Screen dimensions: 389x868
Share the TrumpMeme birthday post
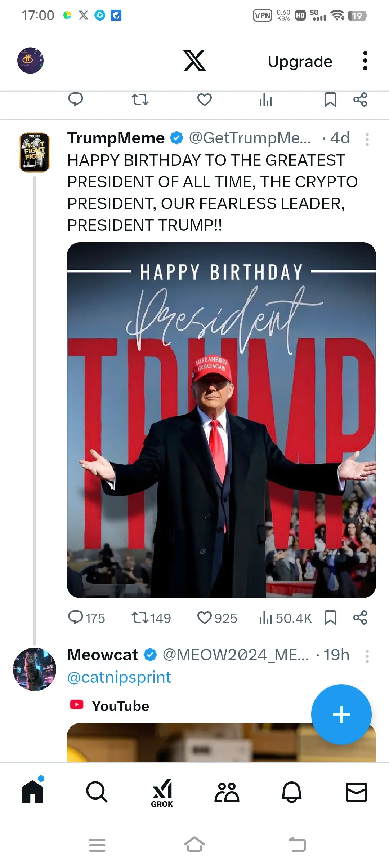[360, 617]
